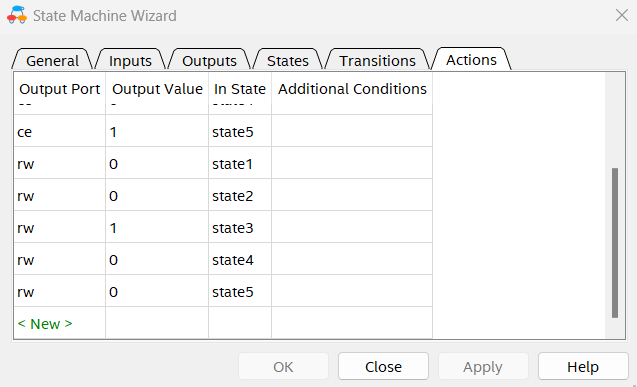The image size is (637, 387).
Task: Go to the Transitions tab
Action: tap(377, 61)
